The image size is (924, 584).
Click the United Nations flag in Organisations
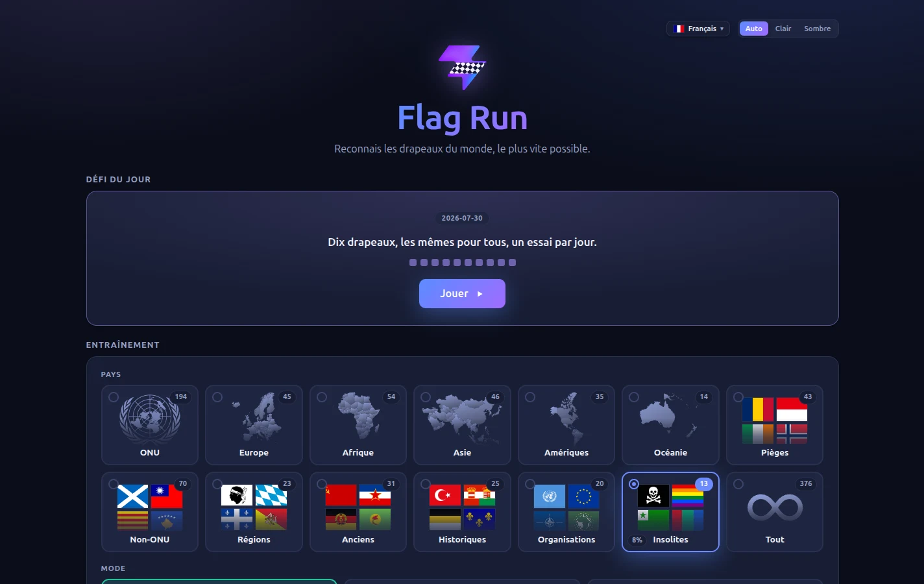[x=550, y=496]
